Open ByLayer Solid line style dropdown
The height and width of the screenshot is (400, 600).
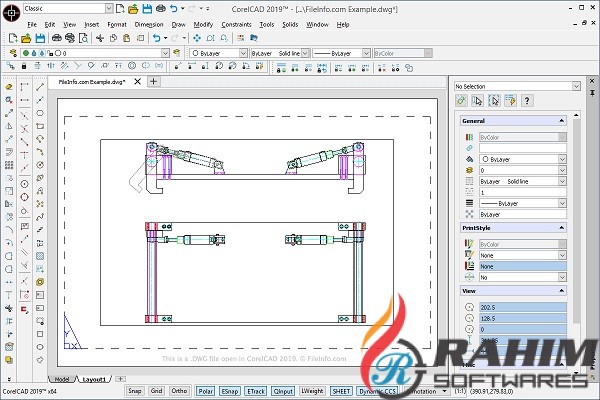tap(305, 53)
